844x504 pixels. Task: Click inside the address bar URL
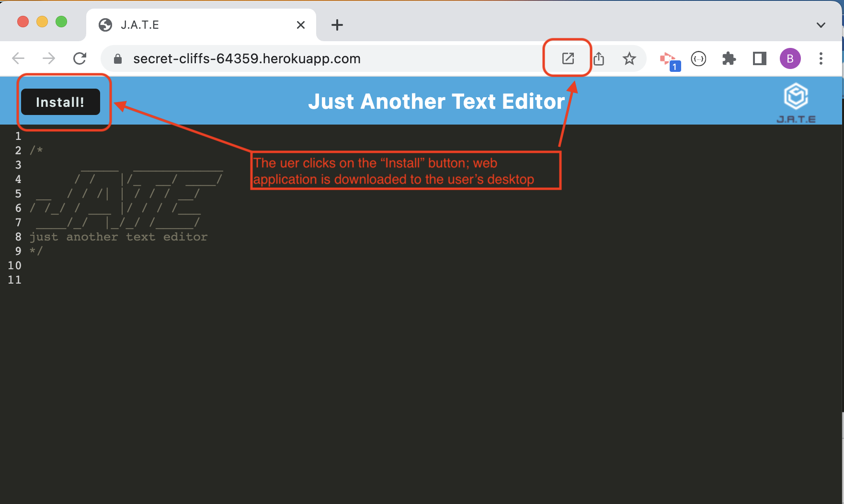click(247, 58)
